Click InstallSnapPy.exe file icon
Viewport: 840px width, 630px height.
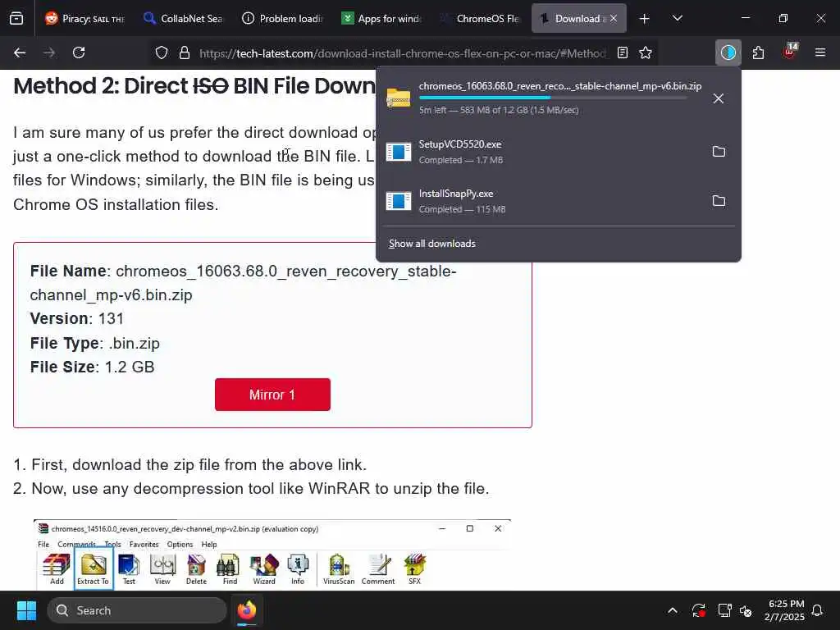point(399,201)
